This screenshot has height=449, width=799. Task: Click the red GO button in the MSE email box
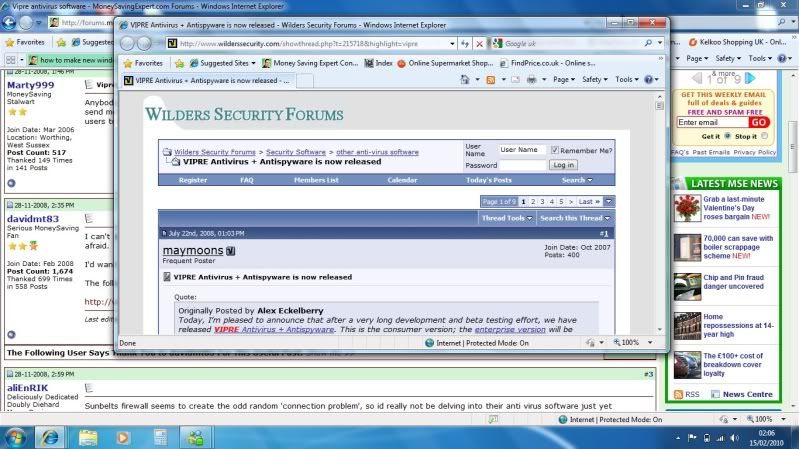(x=758, y=122)
